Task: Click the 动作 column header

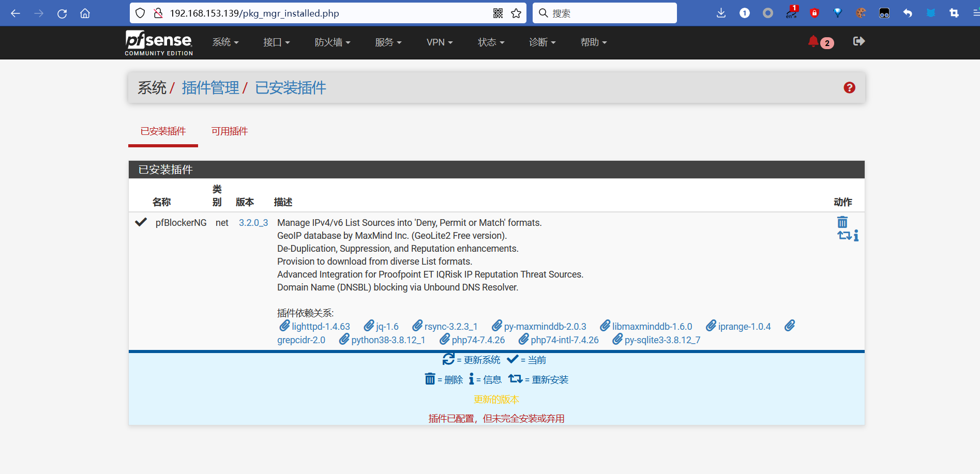Action: tap(843, 202)
